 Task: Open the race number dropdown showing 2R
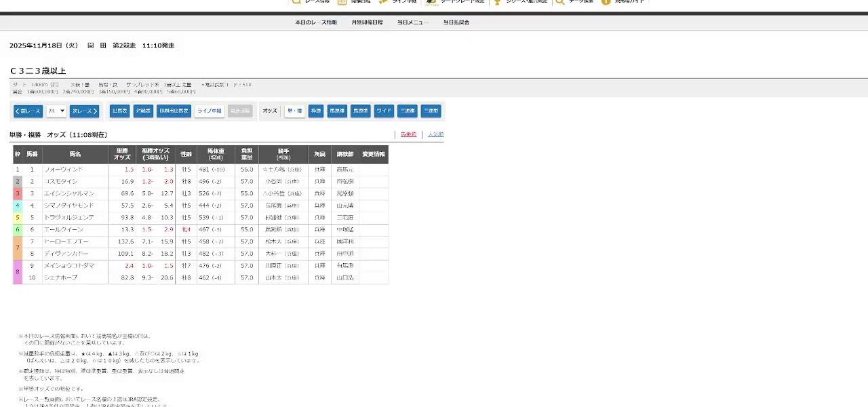coord(56,111)
